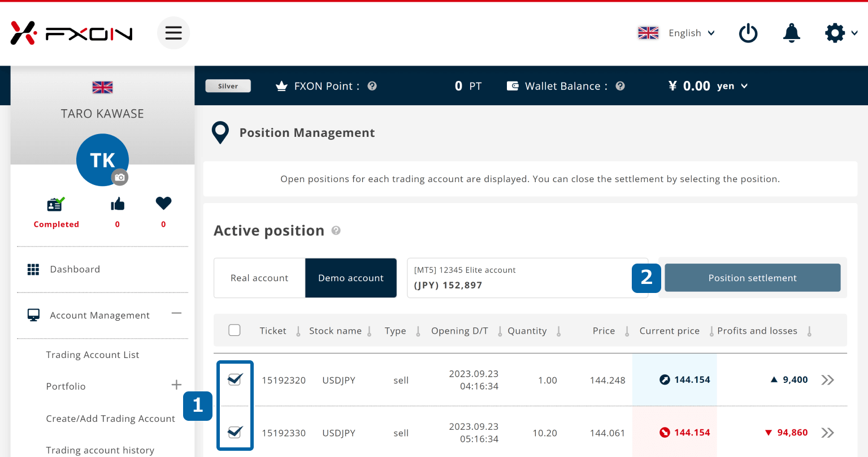Open the Portfolio menu item
The image size is (868, 457).
[x=66, y=386]
